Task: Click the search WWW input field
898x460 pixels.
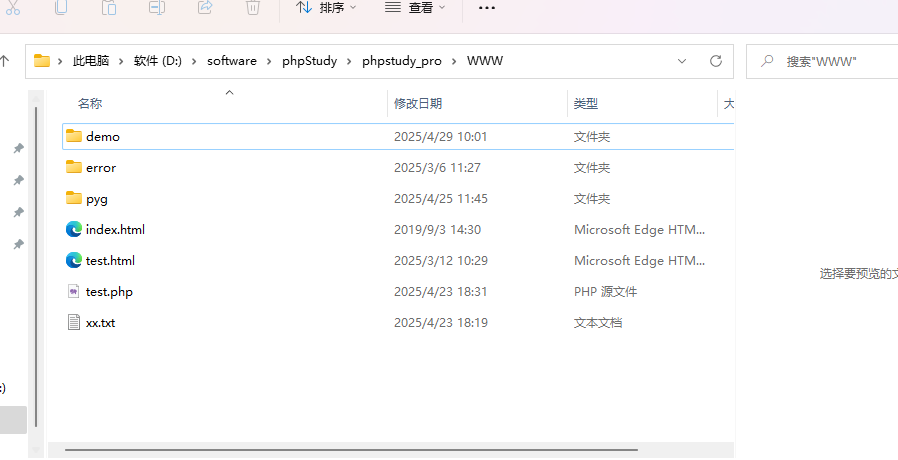Action: [x=822, y=61]
